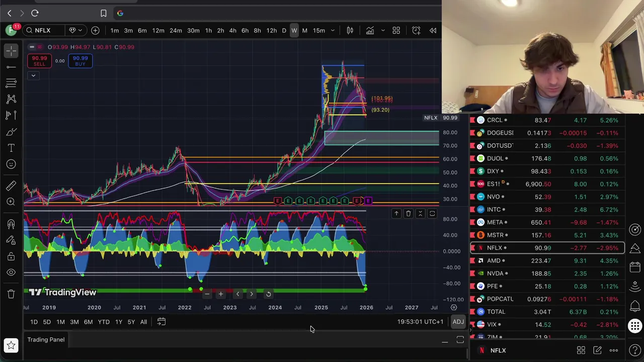644x362 pixels.
Task: Remove drawings with the trash icon
Action: tap(11, 294)
